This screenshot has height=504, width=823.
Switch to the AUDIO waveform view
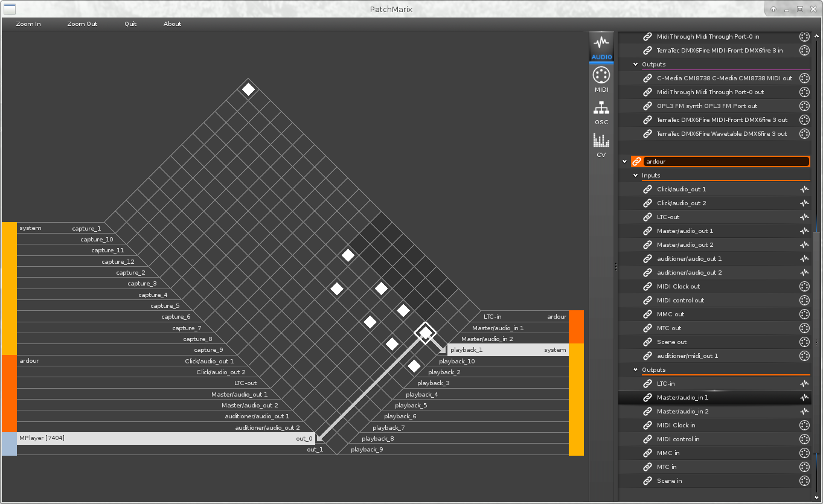(x=601, y=47)
